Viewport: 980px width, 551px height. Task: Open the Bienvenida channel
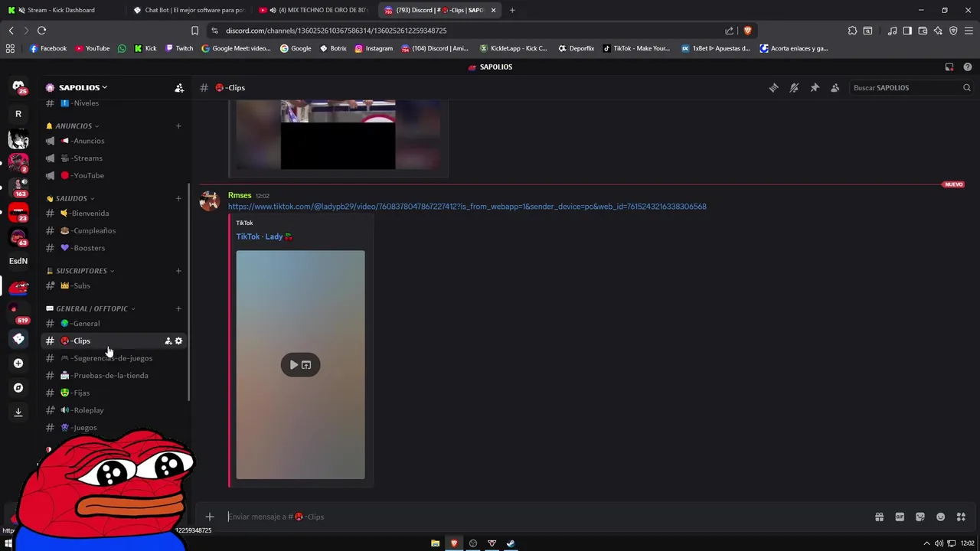(x=115, y=214)
